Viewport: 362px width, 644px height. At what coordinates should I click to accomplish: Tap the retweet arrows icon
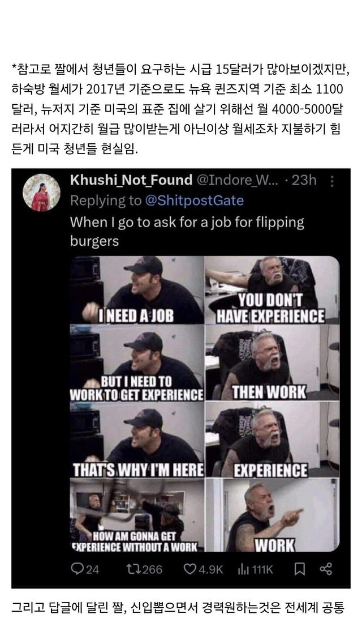132,568
